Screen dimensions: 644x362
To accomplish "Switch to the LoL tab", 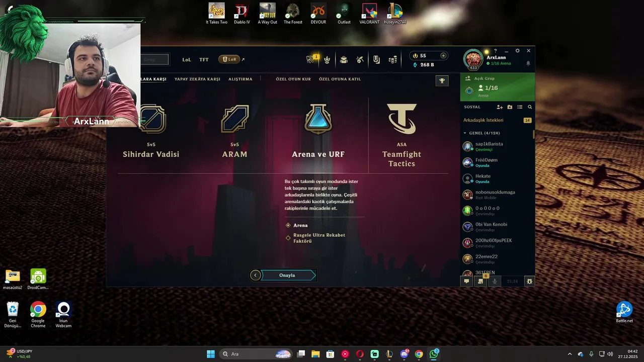I will tap(187, 59).
